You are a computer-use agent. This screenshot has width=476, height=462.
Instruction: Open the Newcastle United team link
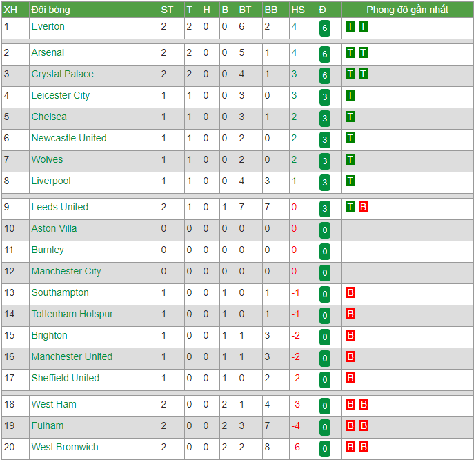coord(69,138)
